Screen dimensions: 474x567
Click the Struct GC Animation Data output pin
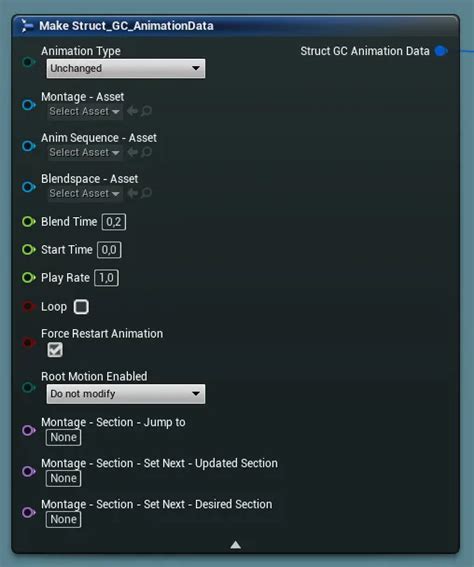pyautogui.click(x=441, y=51)
